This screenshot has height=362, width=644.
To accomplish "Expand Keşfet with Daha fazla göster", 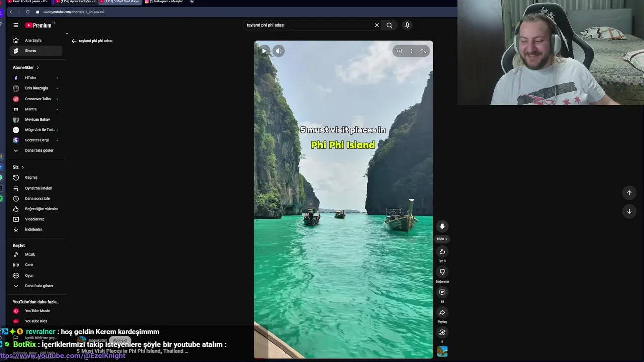I will 36,286.
